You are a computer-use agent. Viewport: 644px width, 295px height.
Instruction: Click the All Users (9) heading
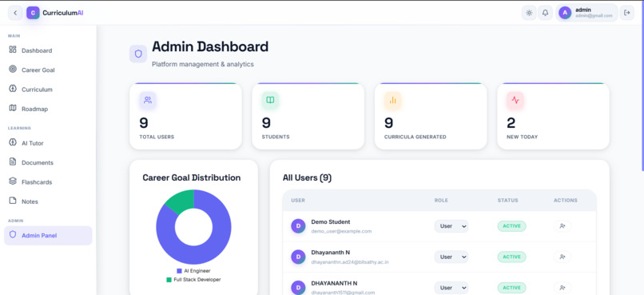click(x=307, y=178)
